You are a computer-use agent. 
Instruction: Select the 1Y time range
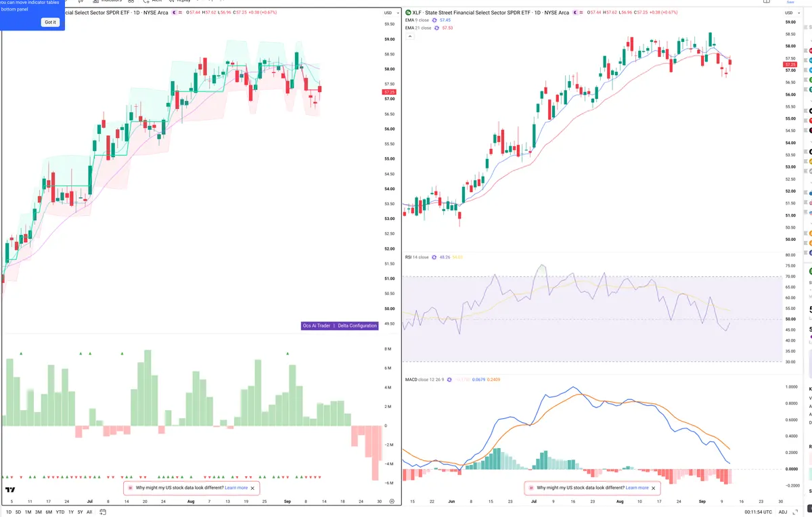click(71, 512)
